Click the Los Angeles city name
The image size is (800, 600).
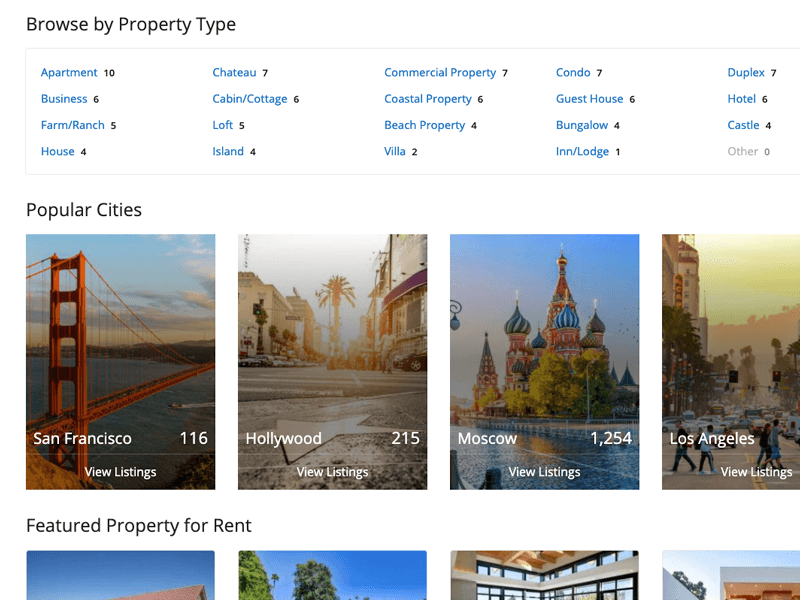pyautogui.click(x=712, y=438)
